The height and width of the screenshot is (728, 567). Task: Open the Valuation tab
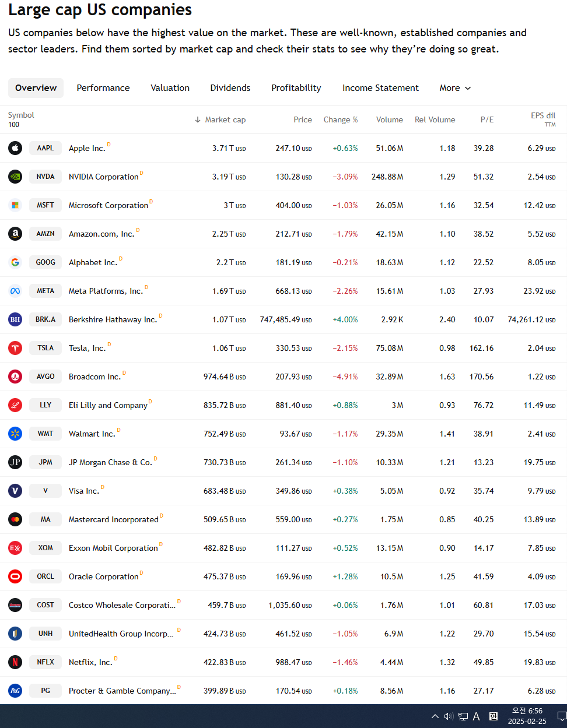point(170,88)
